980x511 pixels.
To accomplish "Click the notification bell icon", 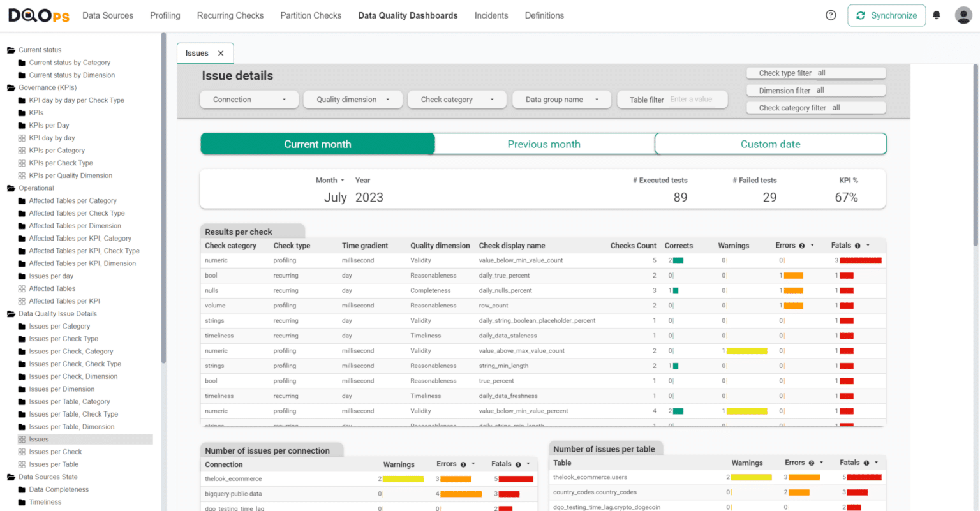I will (x=936, y=15).
